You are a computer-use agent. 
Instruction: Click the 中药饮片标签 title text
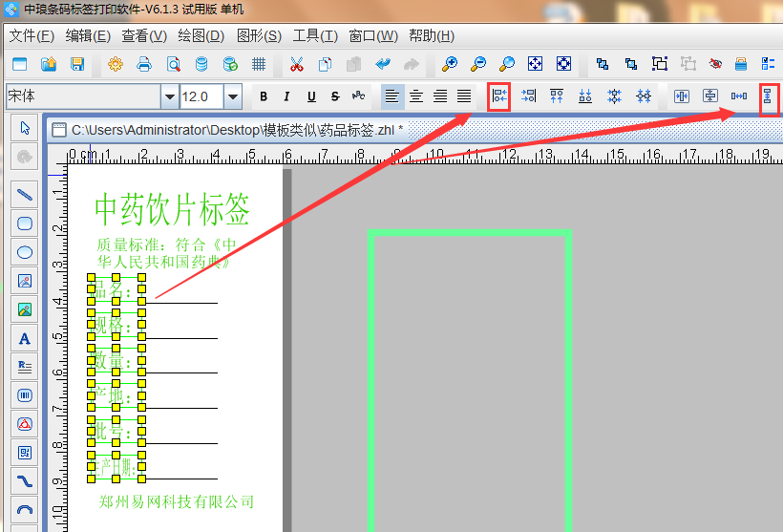pyautogui.click(x=172, y=208)
